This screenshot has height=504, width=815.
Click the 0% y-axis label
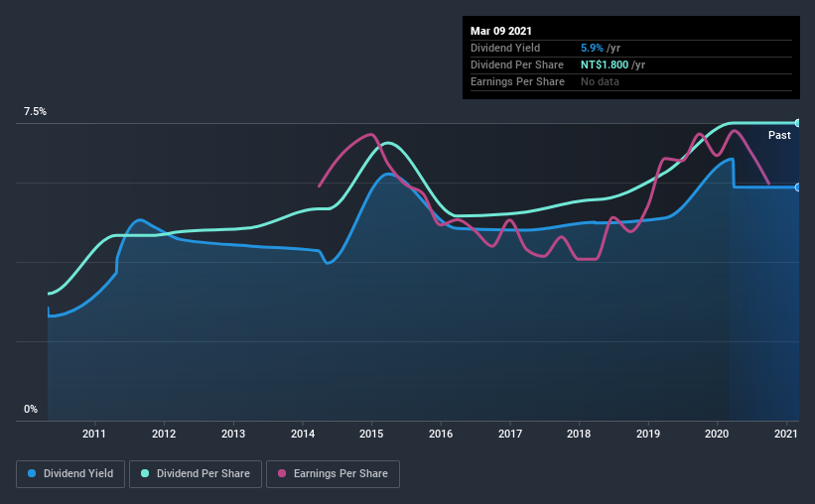coord(31,410)
